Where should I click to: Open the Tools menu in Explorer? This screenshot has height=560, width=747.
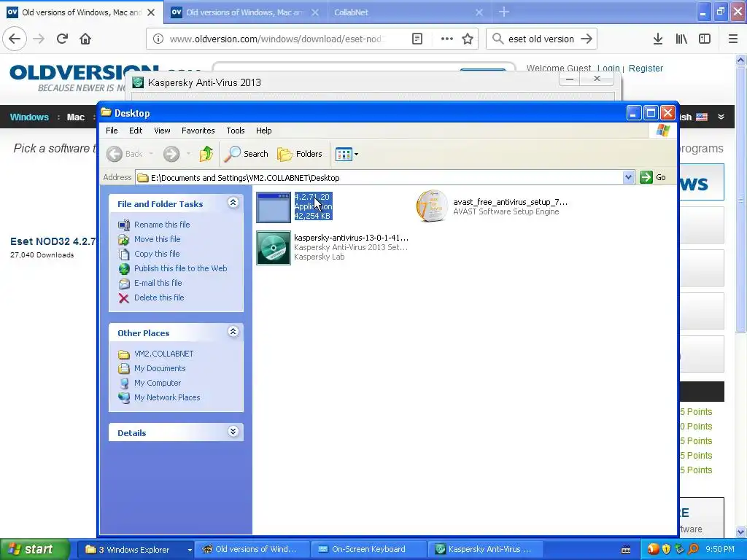click(236, 131)
